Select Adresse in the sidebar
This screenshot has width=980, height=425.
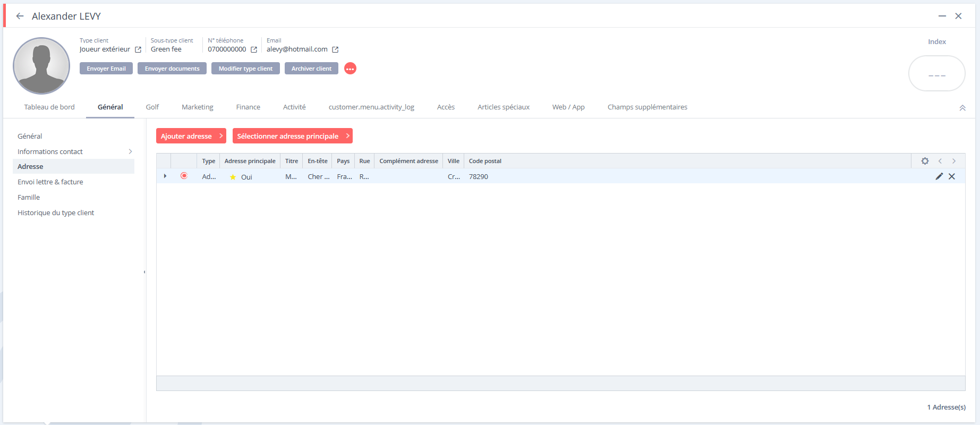coord(73,166)
